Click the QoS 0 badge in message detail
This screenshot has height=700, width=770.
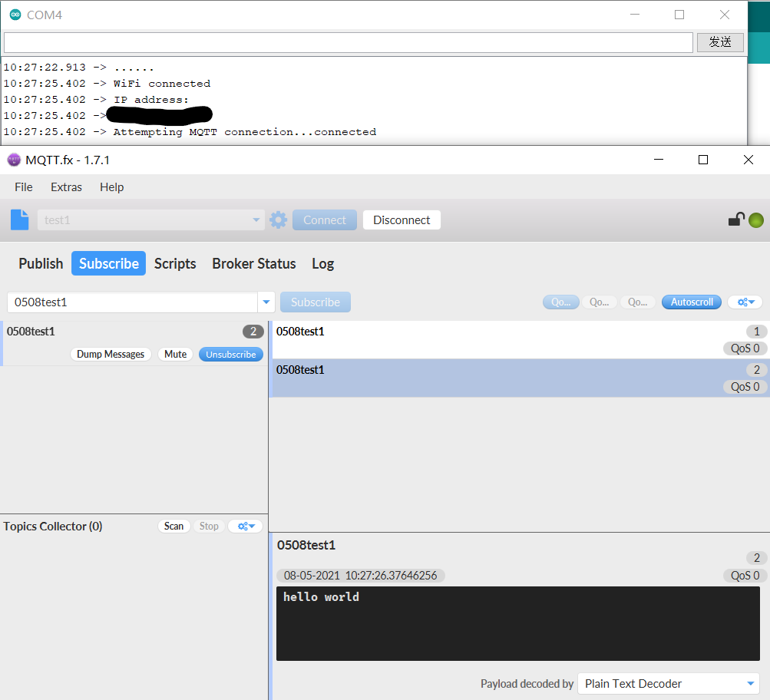click(745, 576)
